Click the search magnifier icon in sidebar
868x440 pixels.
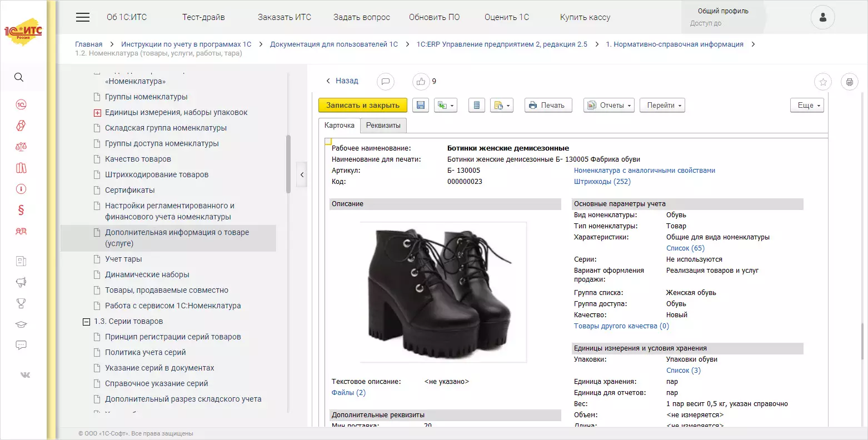(x=19, y=77)
